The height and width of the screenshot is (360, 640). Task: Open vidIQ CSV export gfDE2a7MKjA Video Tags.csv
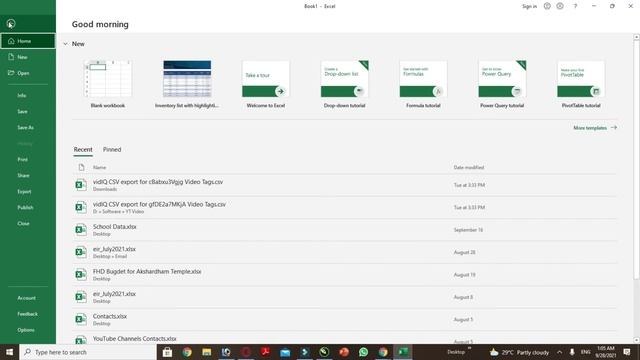[x=345, y=207]
